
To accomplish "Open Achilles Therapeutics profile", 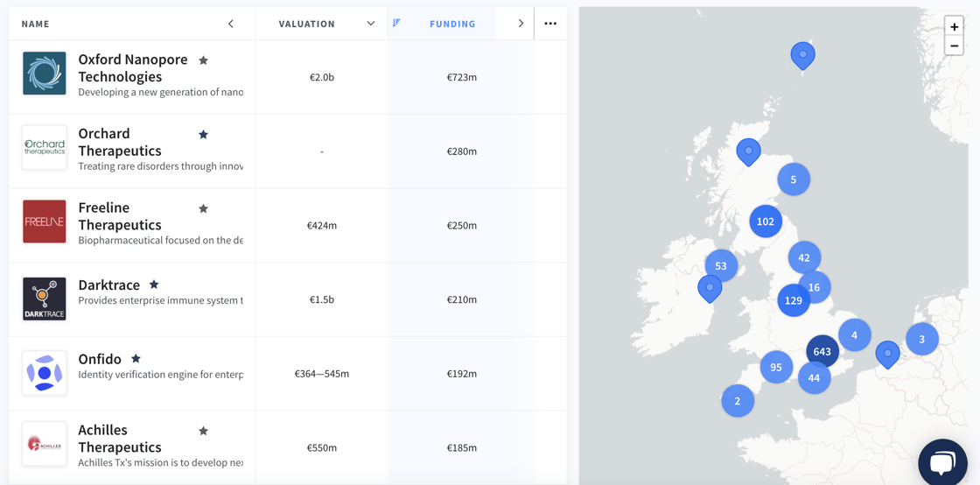I will [120, 439].
